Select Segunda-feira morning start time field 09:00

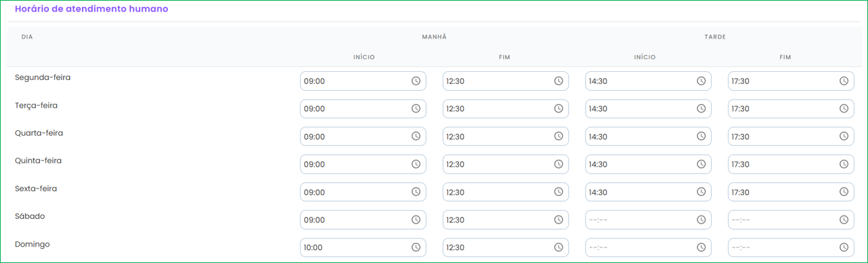(363, 81)
